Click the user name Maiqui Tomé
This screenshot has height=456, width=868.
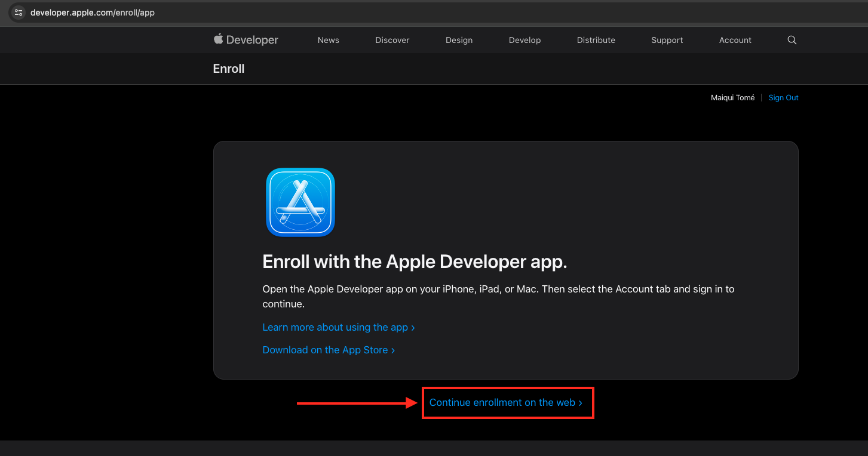(x=733, y=98)
